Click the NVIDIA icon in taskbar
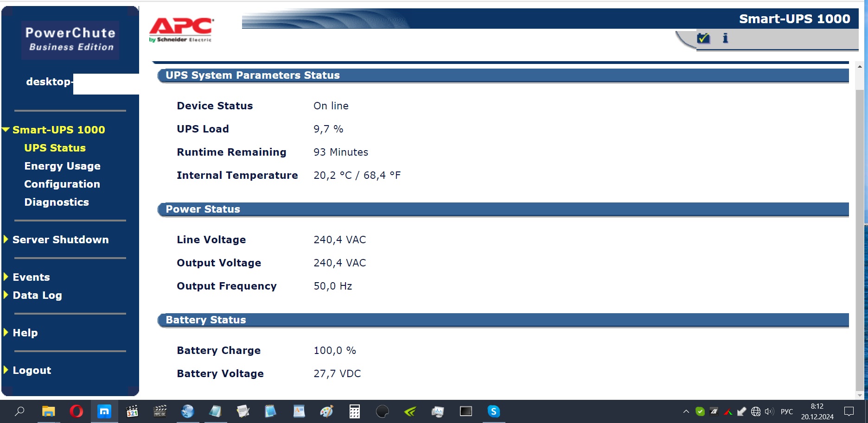 tap(410, 411)
